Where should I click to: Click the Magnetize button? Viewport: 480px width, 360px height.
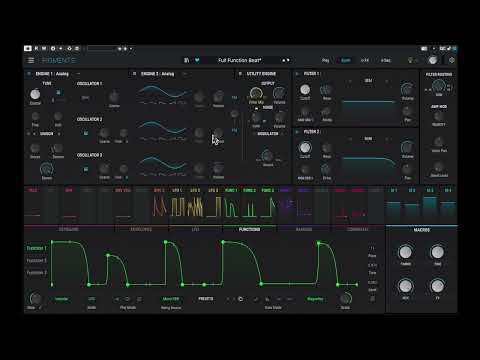tap(315, 299)
